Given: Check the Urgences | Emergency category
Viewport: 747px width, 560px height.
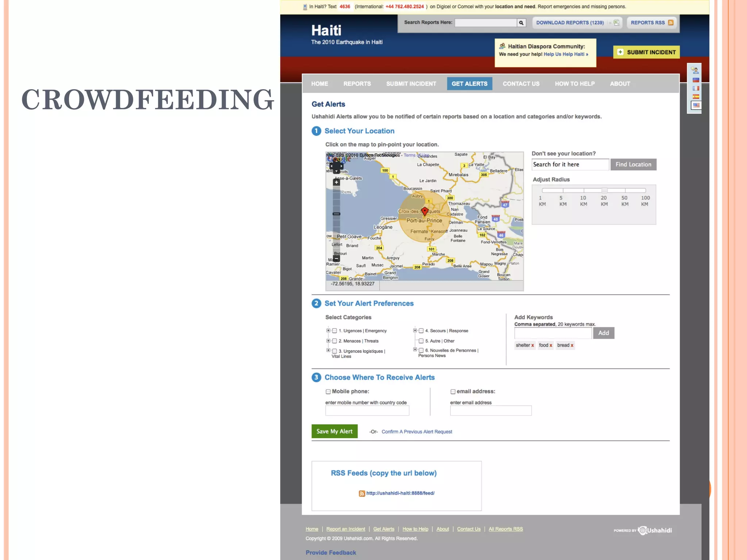Looking at the screenshot, I should pyautogui.click(x=334, y=331).
